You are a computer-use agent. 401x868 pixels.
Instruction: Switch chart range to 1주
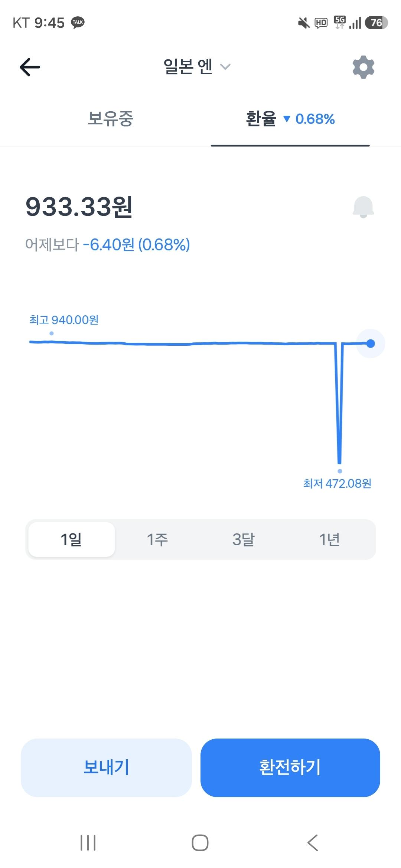(x=157, y=539)
